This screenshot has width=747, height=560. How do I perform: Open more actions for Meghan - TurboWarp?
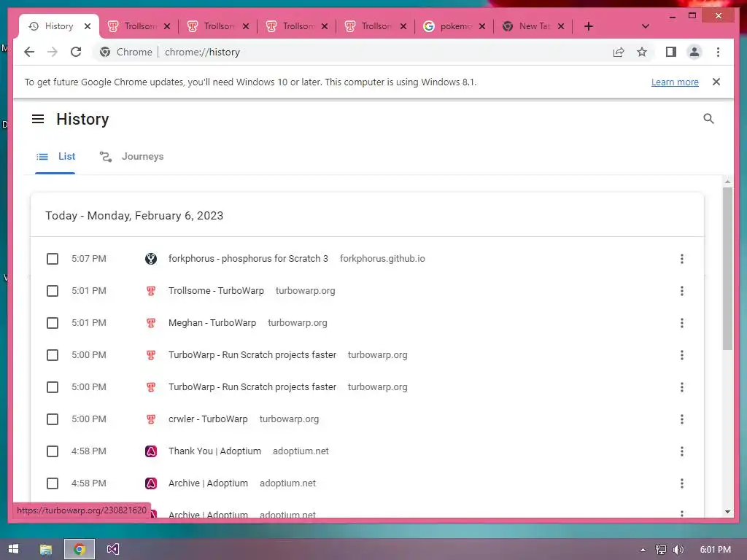tap(682, 323)
